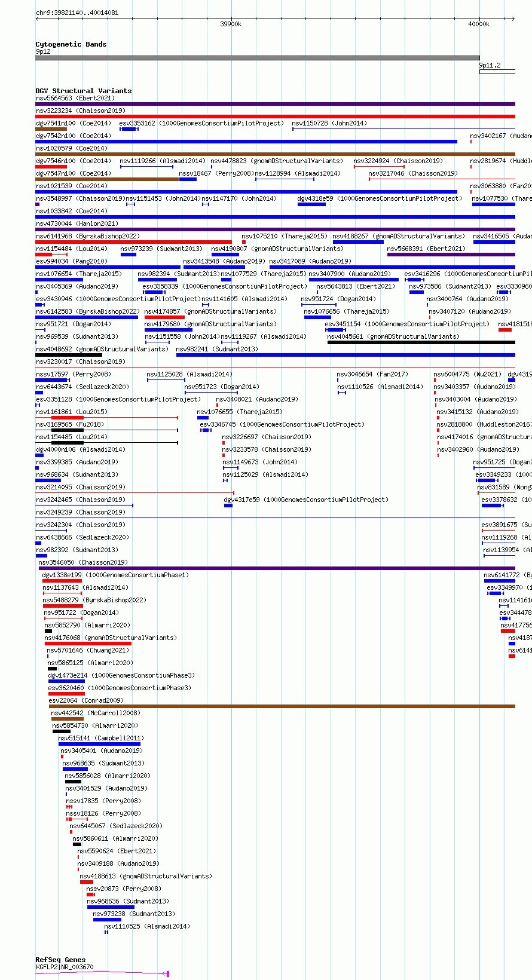The image size is (532, 980).
Task: Open dgv7547n100 (Coe2014) variant label
Action: pos(74,173)
